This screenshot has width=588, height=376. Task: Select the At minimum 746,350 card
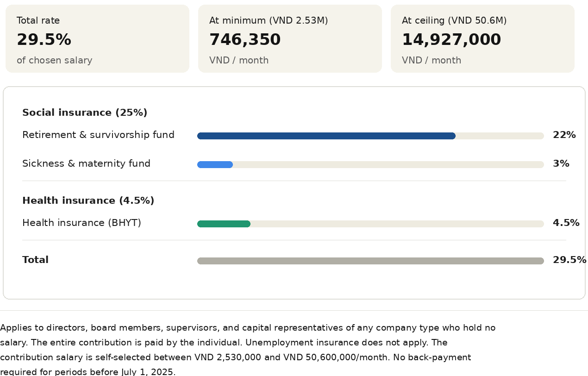click(x=290, y=39)
